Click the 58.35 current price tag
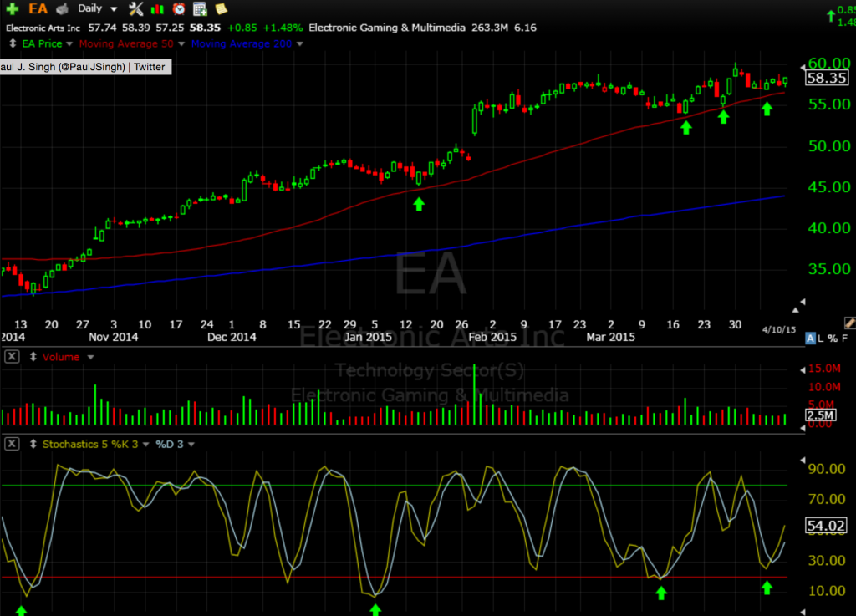Screen dimensions: 856x616 [827, 78]
